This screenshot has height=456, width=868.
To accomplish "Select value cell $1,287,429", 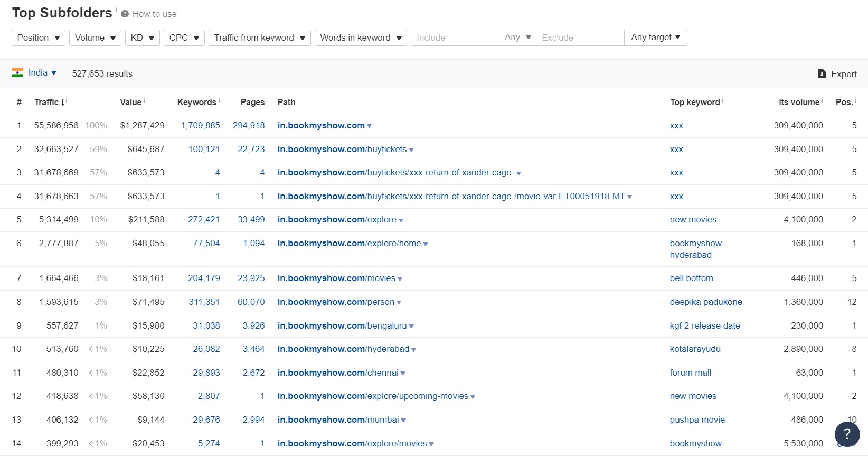I will (142, 125).
